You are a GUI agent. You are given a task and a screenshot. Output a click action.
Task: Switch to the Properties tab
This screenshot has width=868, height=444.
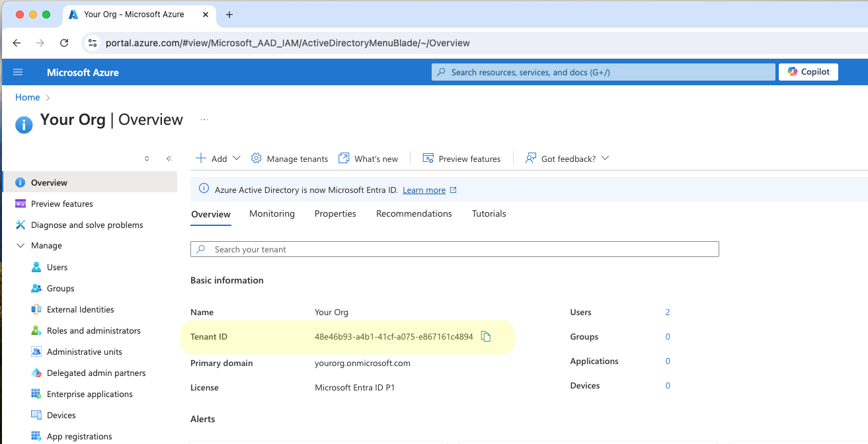(x=335, y=214)
